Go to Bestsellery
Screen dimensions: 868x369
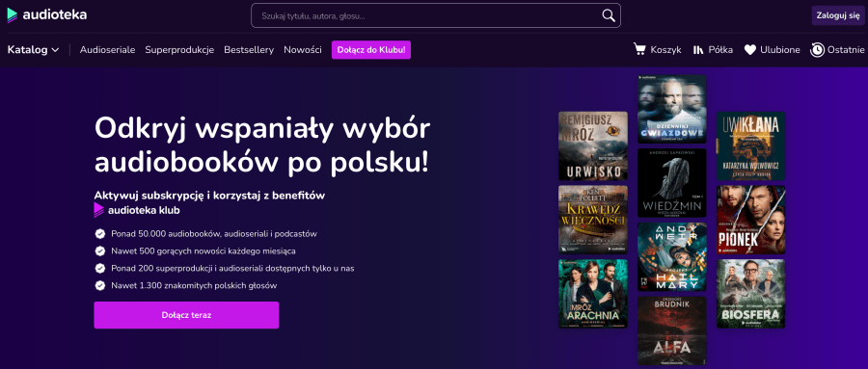[249, 50]
